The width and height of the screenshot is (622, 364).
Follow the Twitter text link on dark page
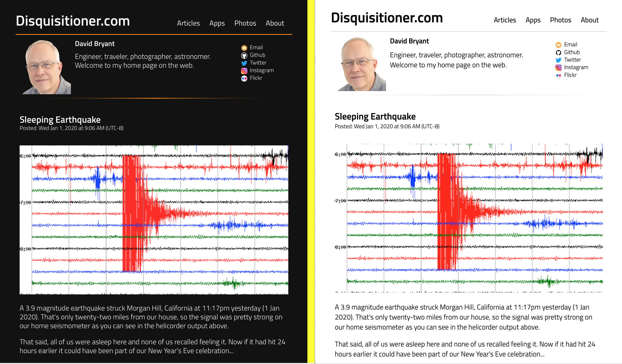(x=258, y=63)
